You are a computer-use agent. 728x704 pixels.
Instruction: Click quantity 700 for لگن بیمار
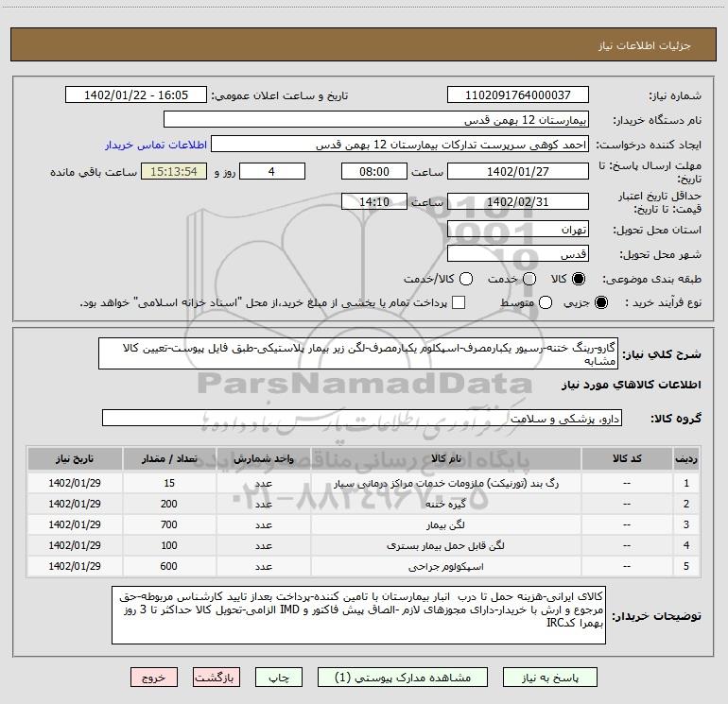[x=169, y=524]
